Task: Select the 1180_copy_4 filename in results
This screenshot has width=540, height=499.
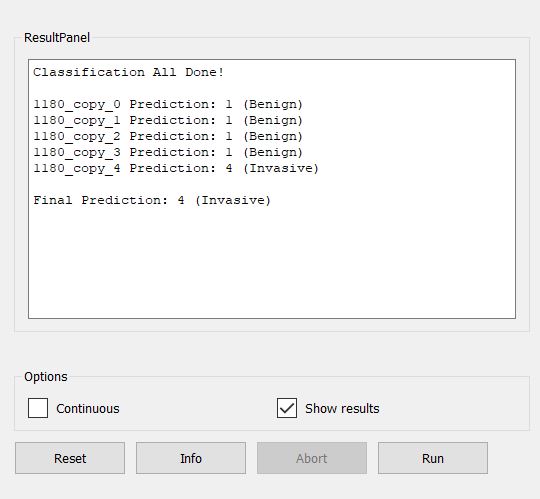Action: click(77, 169)
